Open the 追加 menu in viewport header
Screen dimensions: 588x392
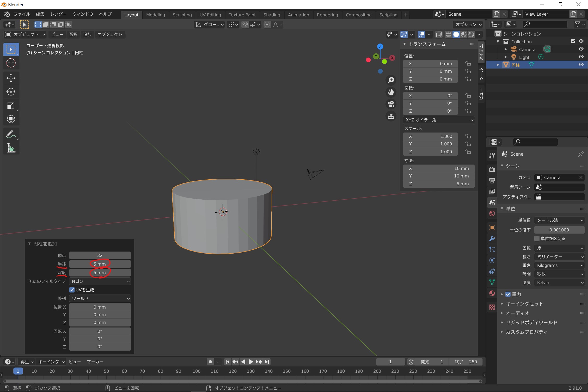click(87, 34)
